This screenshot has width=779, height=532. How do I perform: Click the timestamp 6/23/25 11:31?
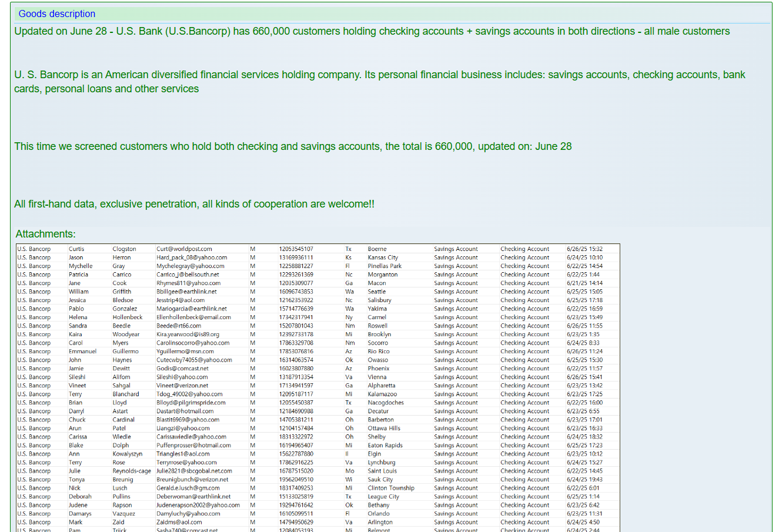(x=584, y=514)
